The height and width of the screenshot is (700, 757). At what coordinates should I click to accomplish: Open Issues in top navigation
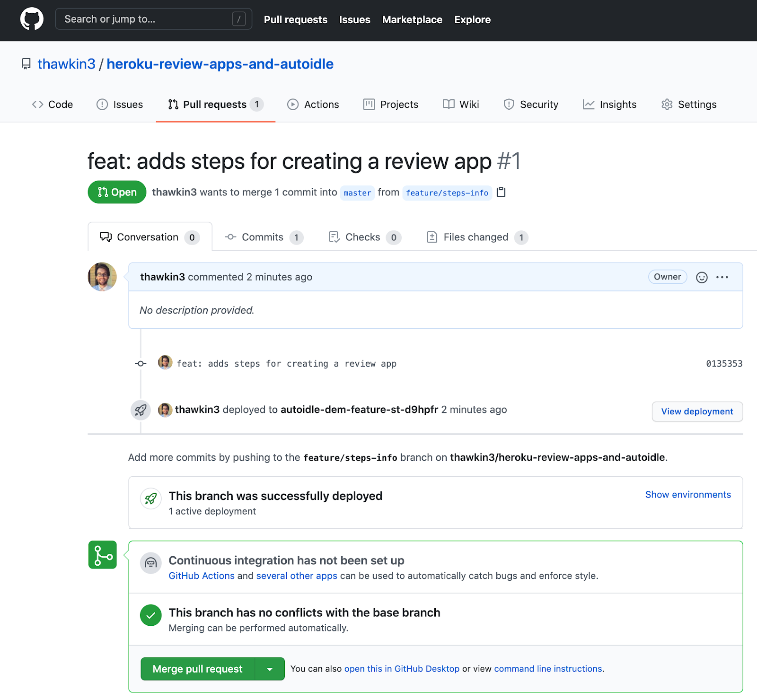coord(355,20)
